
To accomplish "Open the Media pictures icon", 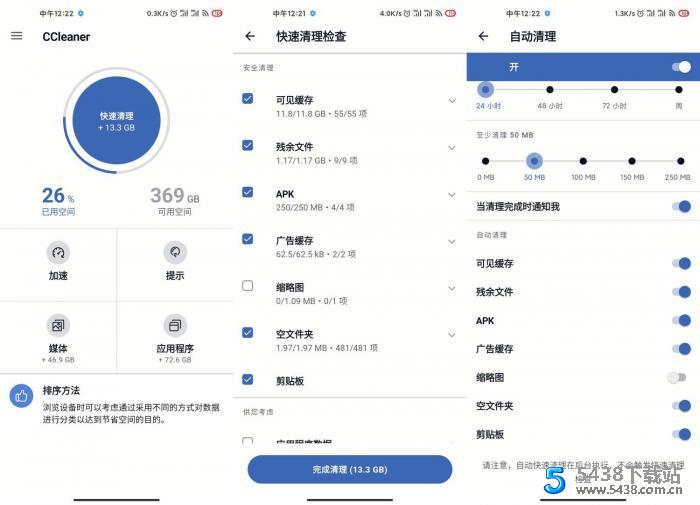I will pos(58,326).
